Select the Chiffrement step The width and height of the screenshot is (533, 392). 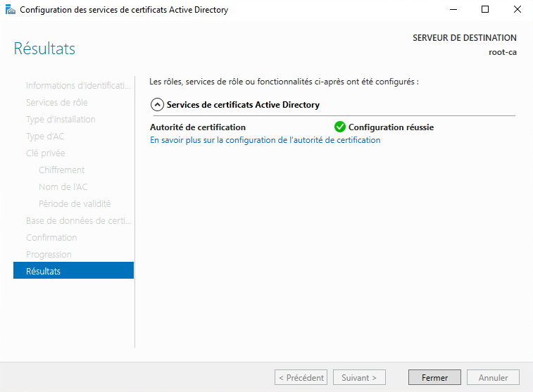click(x=61, y=170)
